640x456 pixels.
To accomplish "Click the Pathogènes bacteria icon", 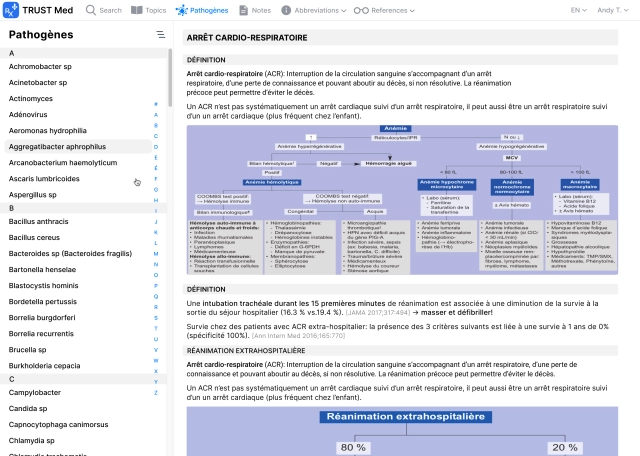I will 181,10.
